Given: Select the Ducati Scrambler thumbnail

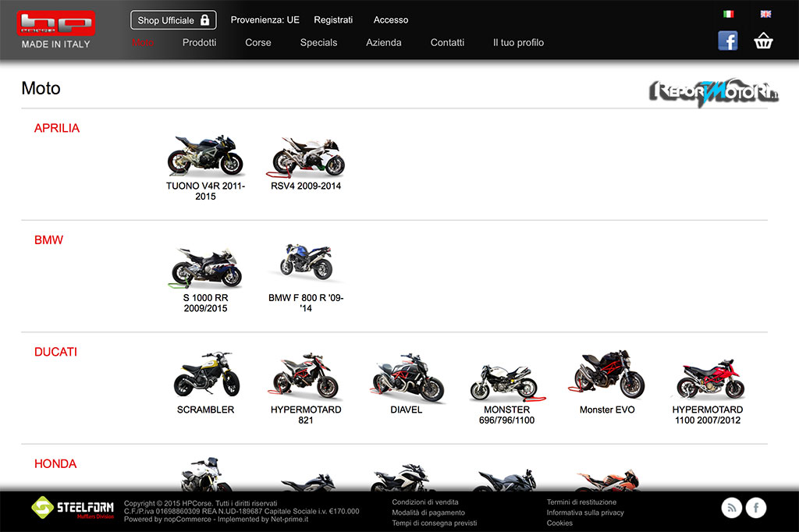Looking at the screenshot, I should click(205, 378).
